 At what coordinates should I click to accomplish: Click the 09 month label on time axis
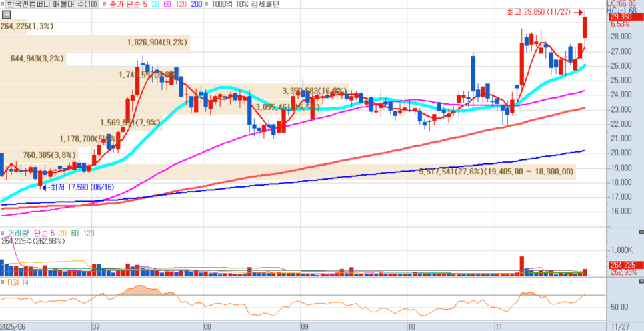(305, 326)
